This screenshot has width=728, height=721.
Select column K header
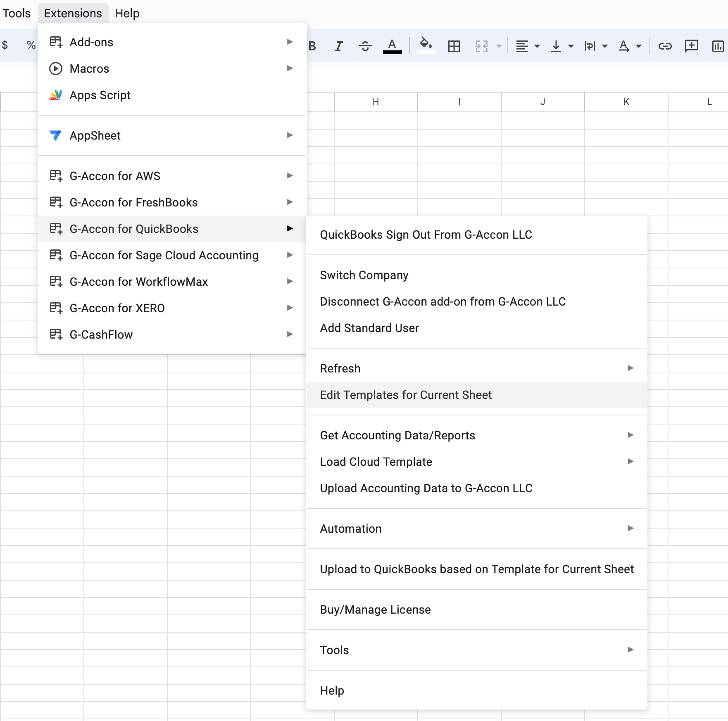(626, 102)
